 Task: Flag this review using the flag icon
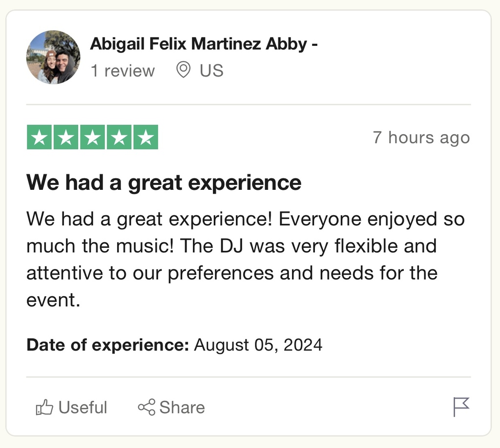tap(461, 407)
